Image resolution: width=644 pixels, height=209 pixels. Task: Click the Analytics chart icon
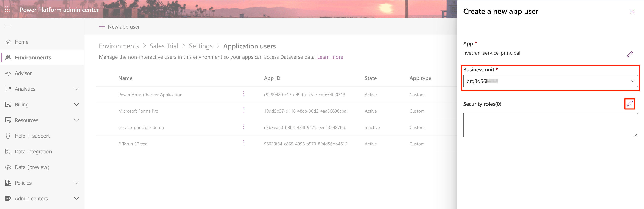(x=8, y=89)
